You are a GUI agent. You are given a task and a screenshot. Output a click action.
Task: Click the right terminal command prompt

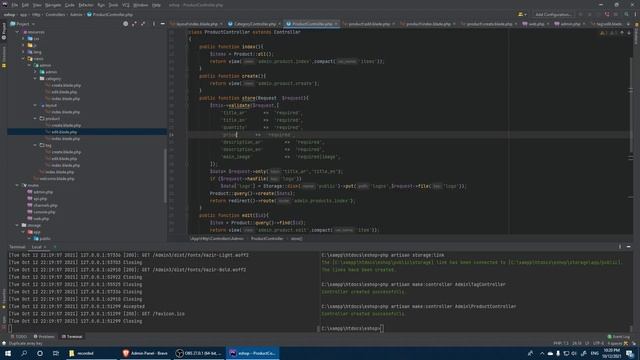353,328
